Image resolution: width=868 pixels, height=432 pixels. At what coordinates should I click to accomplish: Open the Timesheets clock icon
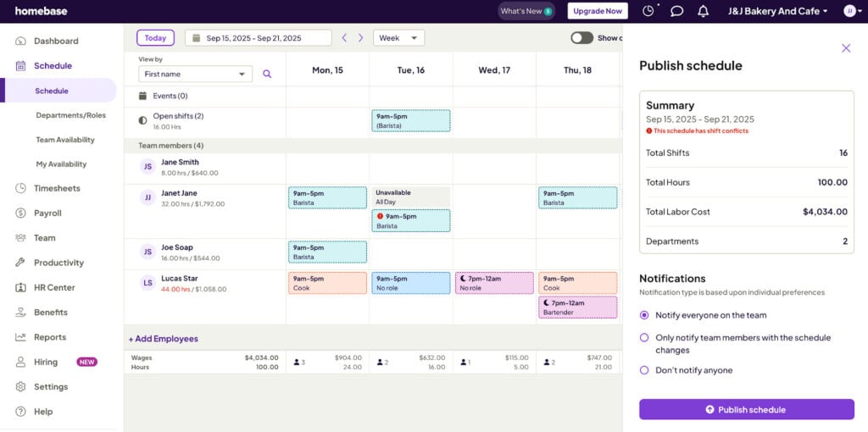tap(20, 188)
